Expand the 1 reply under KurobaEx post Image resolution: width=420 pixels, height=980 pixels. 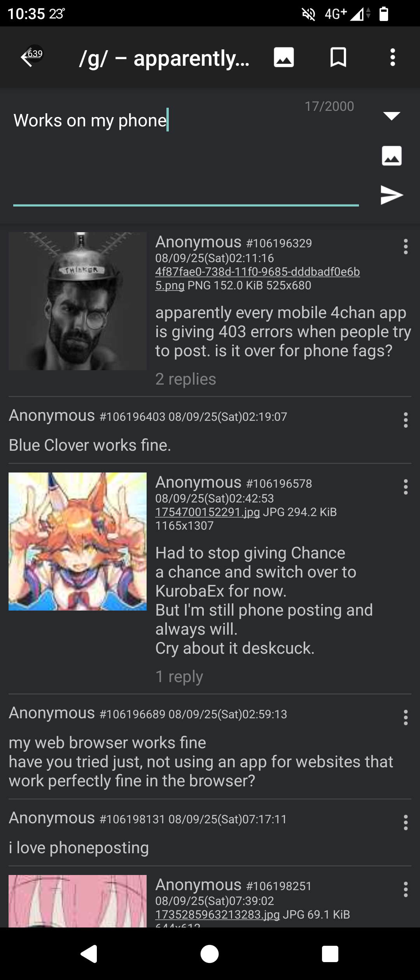click(179, 676)
